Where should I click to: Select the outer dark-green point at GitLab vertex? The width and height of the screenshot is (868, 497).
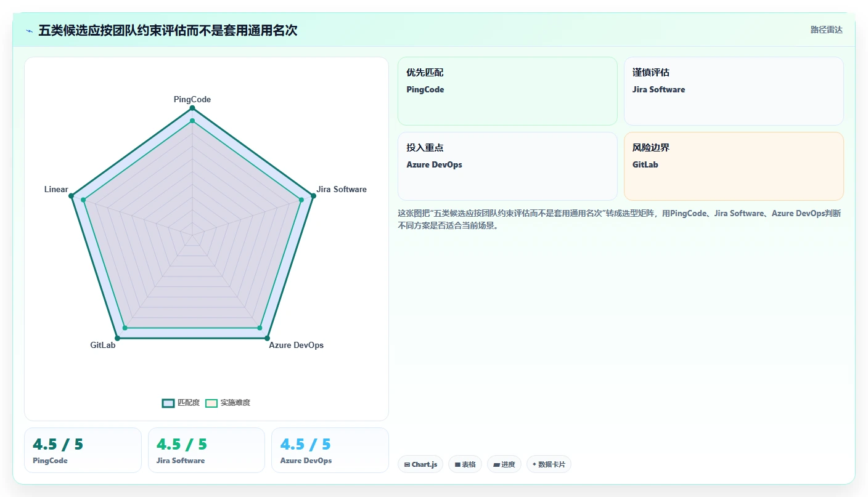117,338
